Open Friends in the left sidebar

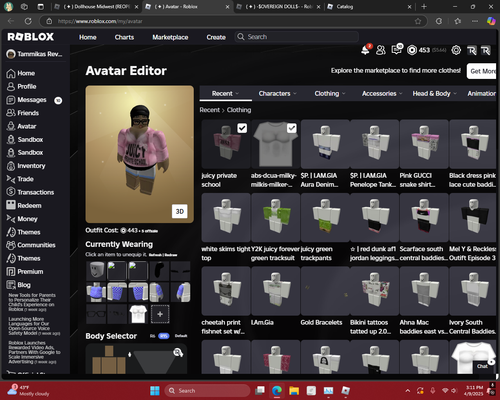[x=23, y=113]
